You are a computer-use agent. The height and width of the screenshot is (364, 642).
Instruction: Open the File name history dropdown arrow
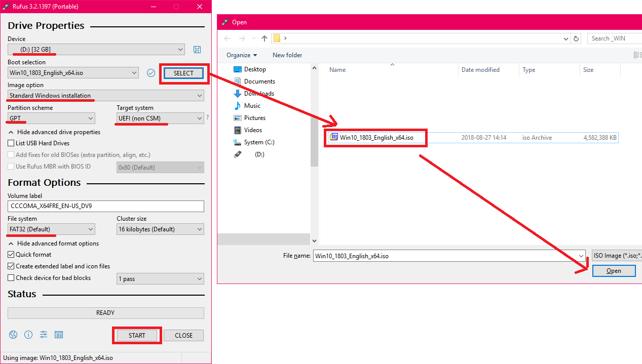581,256
